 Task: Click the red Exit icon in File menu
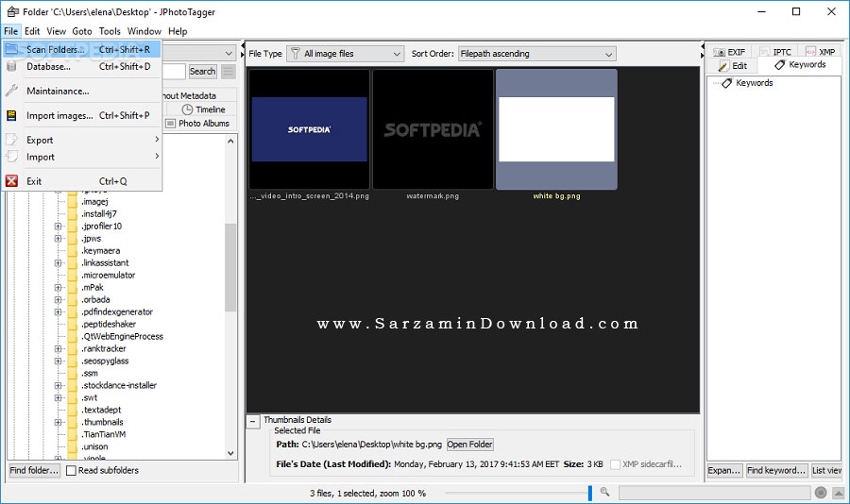[x=11, y=181]
